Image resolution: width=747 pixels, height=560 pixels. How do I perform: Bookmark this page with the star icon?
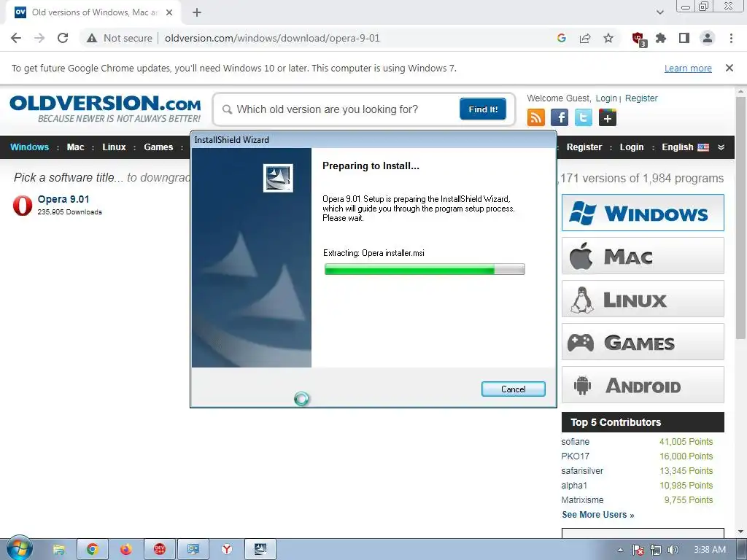(608, 38)
